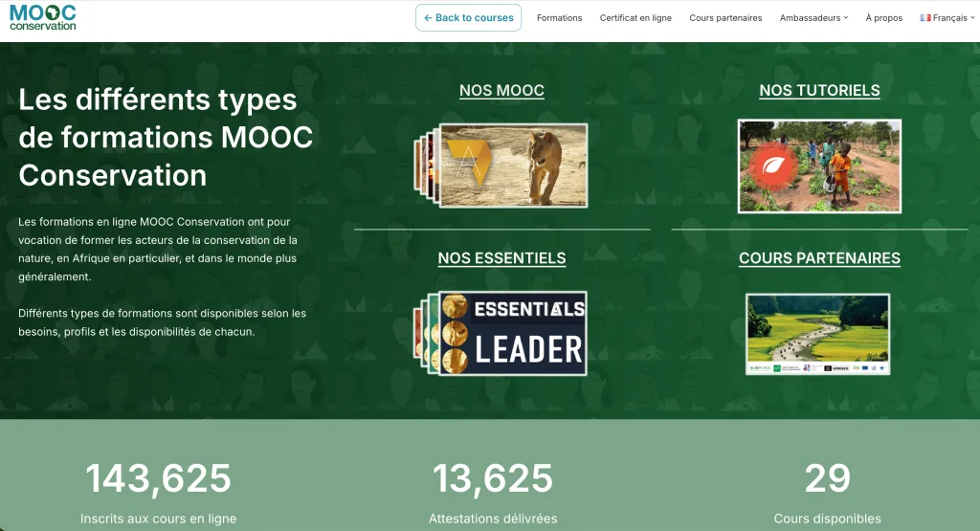Click the 29 courses available number
Image resolution: width=980 pixels, height=531 pixels.
(828, 478)
